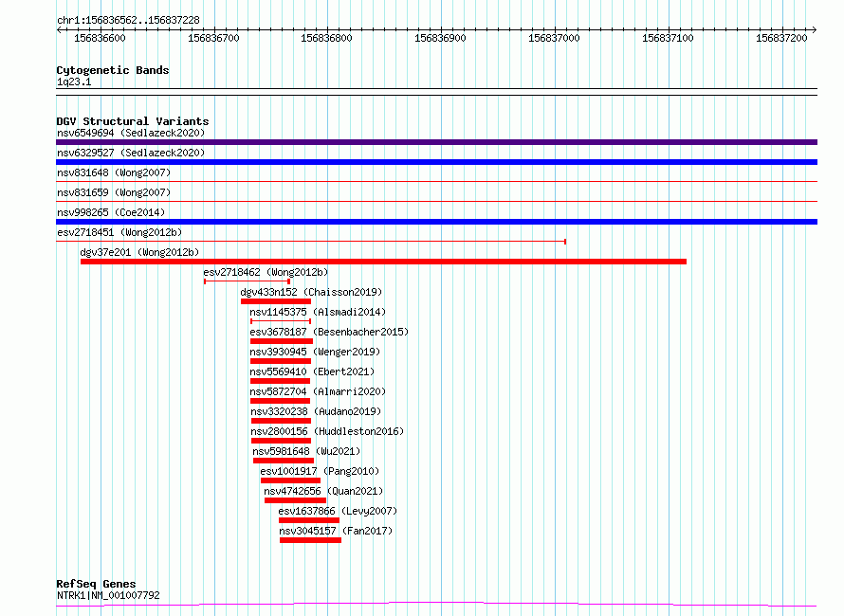Screen dimensions: 844x616
Task: Click ruler position 156836800
Action: point(326,38)
